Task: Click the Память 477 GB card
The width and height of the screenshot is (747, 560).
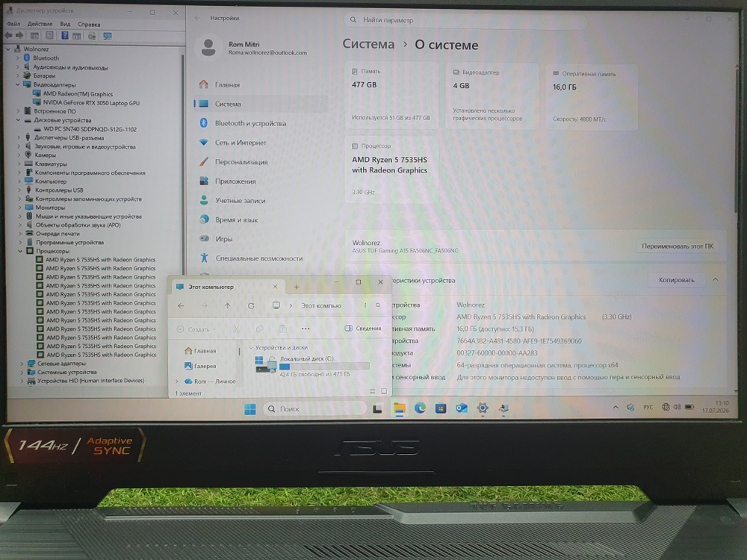Action: pos(391,96)
